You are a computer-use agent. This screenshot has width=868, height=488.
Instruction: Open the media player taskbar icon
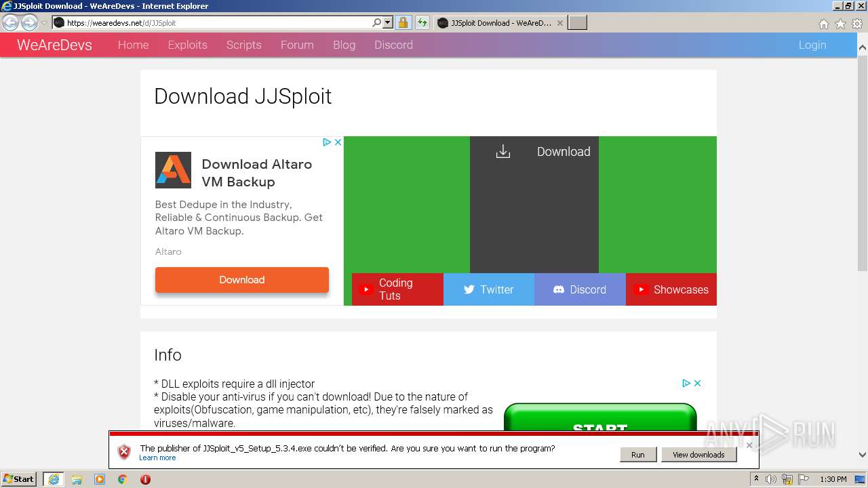(100, 479)
